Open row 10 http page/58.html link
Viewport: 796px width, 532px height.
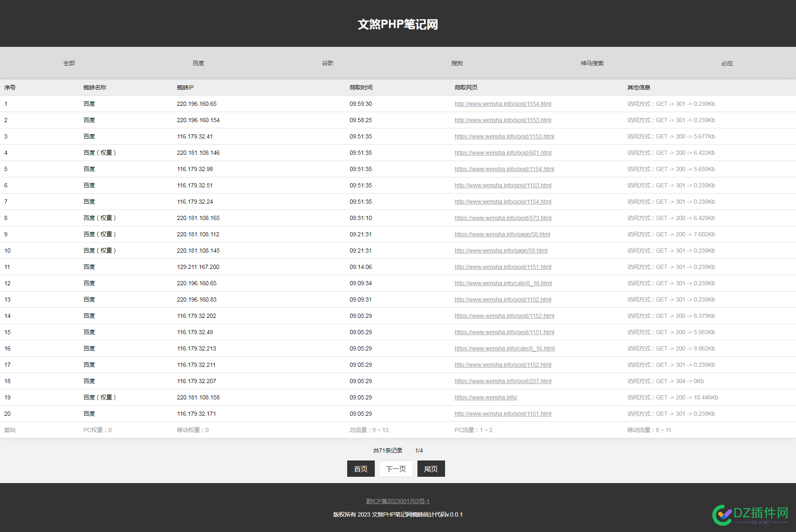click(x=501, y=251)
